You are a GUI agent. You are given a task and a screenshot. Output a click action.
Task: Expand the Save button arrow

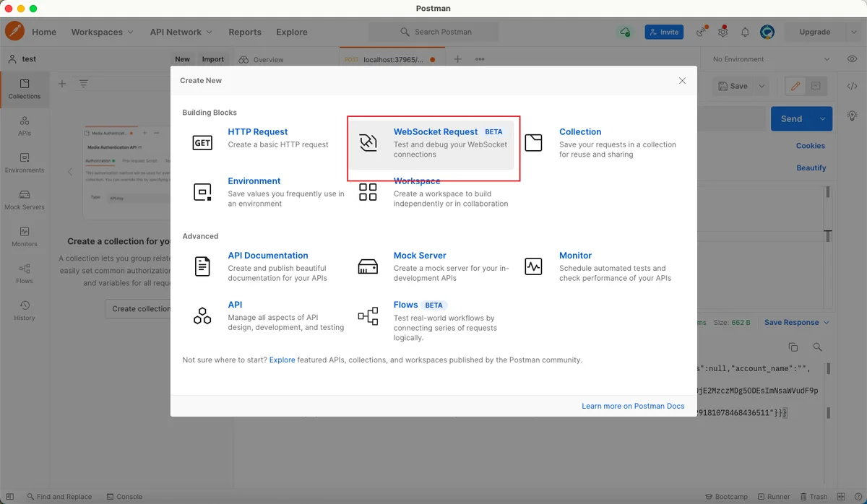click(762, 86)
